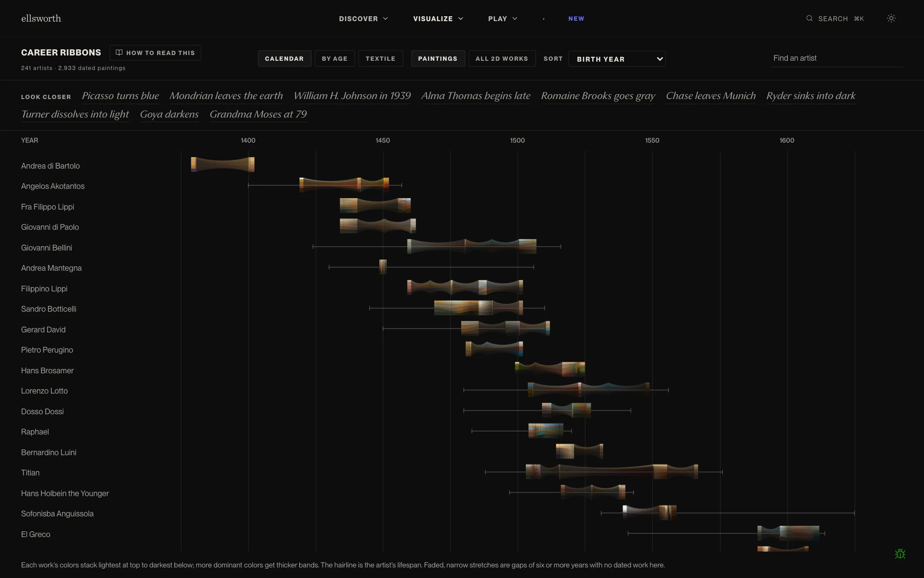Select the artist name Lorenzo Lotto
924x578 pixels.
pyautogui.click(x=44, y=391)
